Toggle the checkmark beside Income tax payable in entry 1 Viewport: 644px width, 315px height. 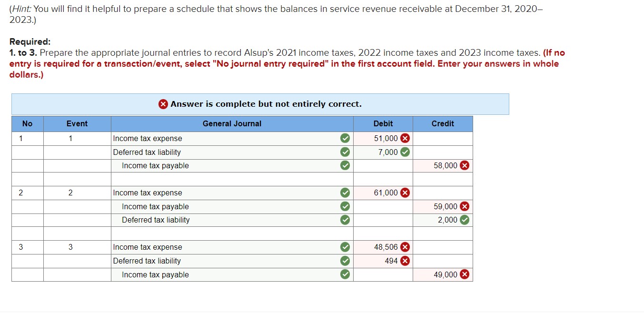pyautogui.click(x=346, y=165)
